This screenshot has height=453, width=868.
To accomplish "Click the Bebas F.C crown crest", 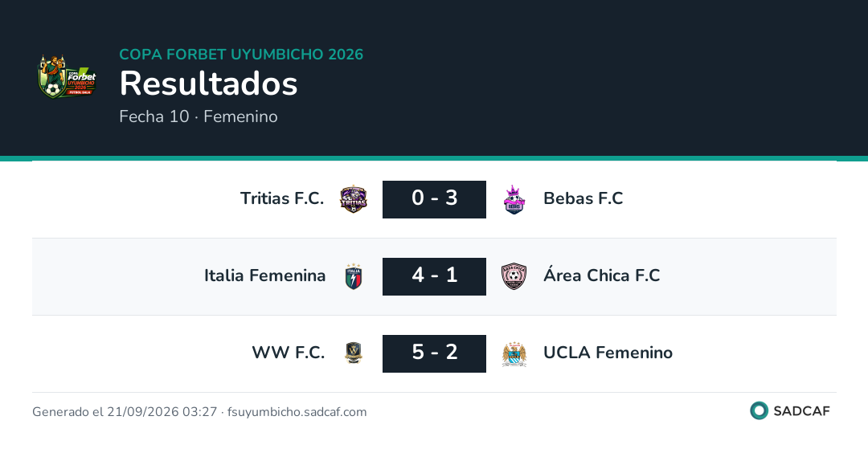I will pyautogui.click(x=514, y=199).
